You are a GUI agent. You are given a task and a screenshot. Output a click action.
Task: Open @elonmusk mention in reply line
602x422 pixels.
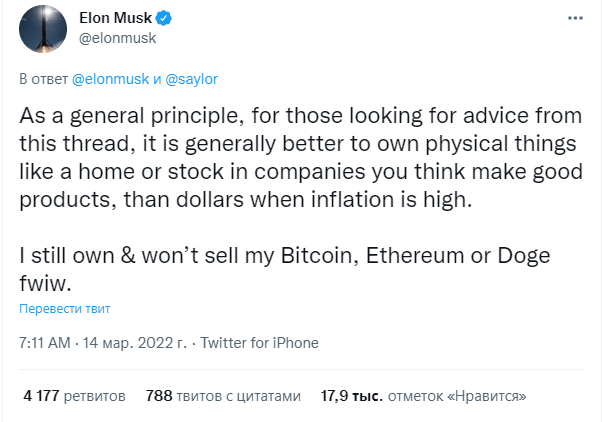click(x=110, y=79)
